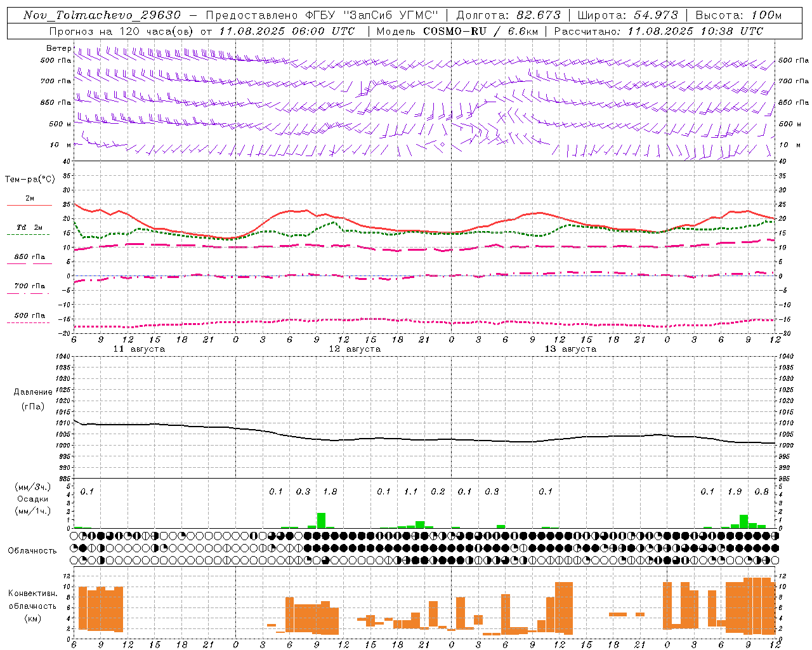Select the "(мм/1ч.)" precipitation unit label
The height and width of the screenshot is (650, 812).
pyautogui.click(x=33, y=511)
